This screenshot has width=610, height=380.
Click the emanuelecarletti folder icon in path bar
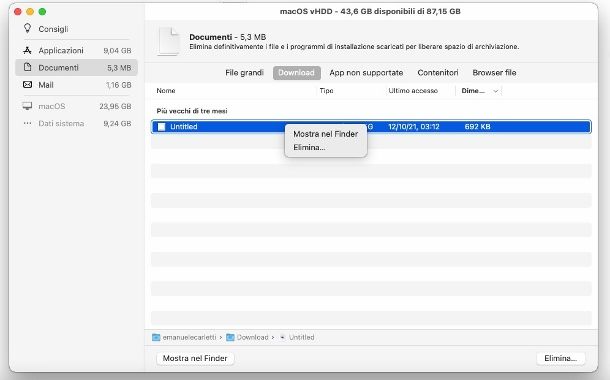pos(156,337)
